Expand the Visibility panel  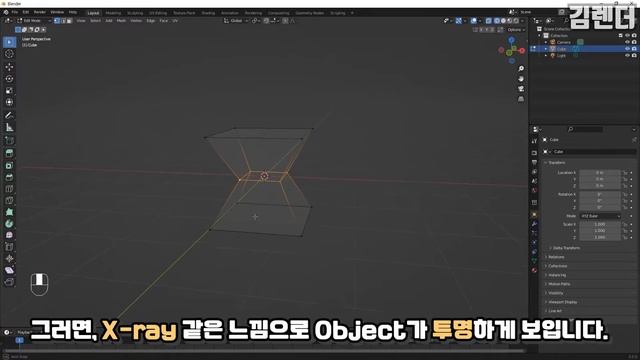coord(556,293)
